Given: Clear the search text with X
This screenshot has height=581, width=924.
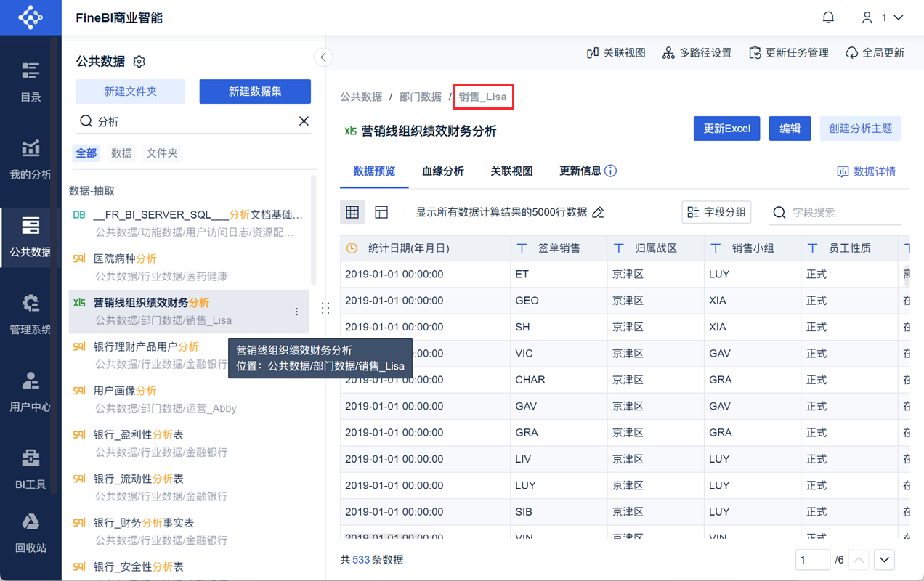Looking at the screenshot, I should [304, 121].
